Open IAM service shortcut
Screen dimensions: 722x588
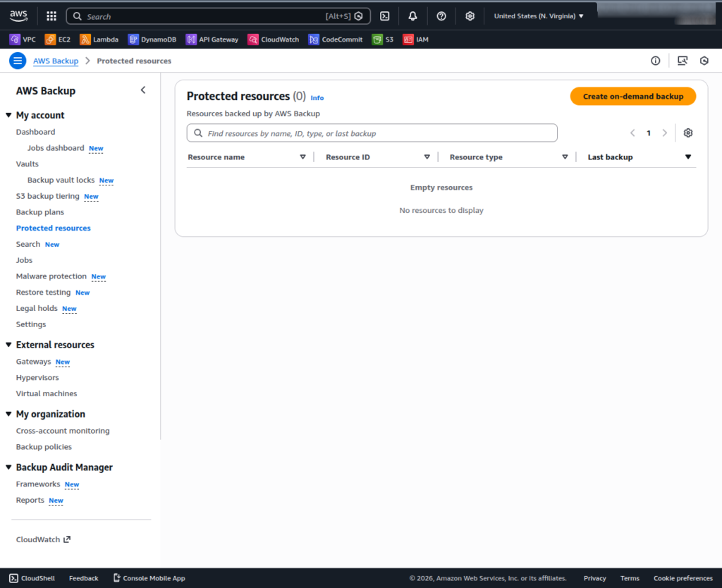pos(416,39)
